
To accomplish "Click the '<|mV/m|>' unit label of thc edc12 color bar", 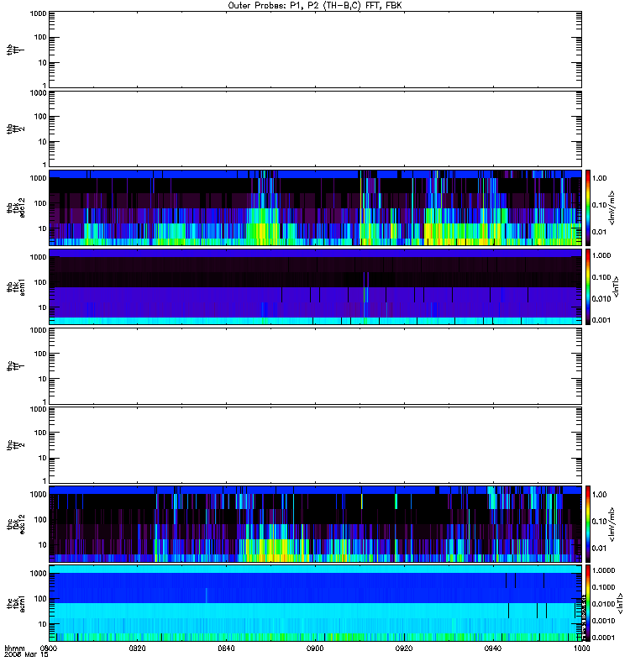I will pos(612,523).
